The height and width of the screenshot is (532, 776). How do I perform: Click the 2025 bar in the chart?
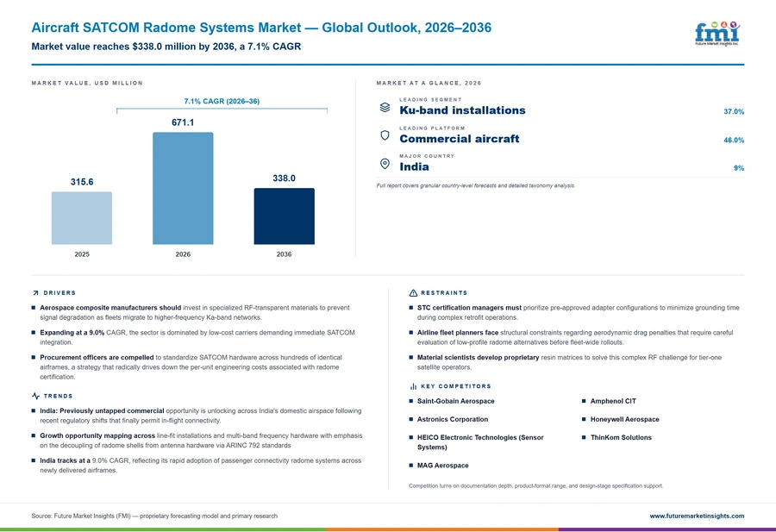(82, 218)
